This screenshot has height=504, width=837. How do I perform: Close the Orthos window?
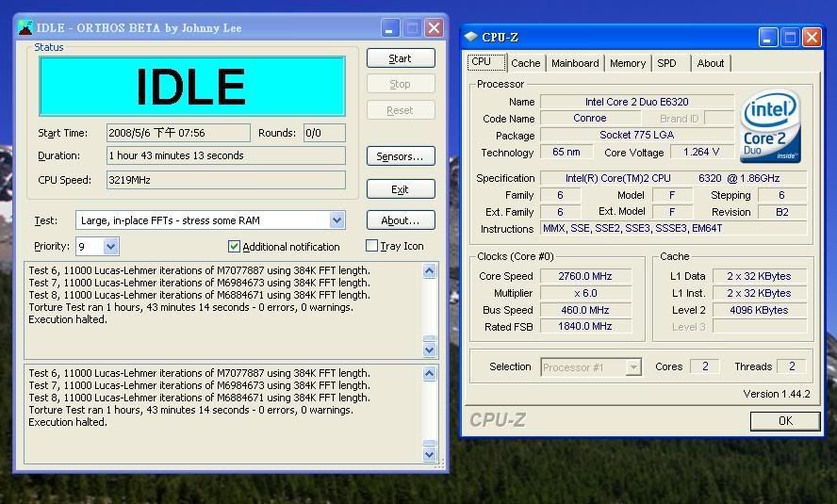[x=434, y=27]
